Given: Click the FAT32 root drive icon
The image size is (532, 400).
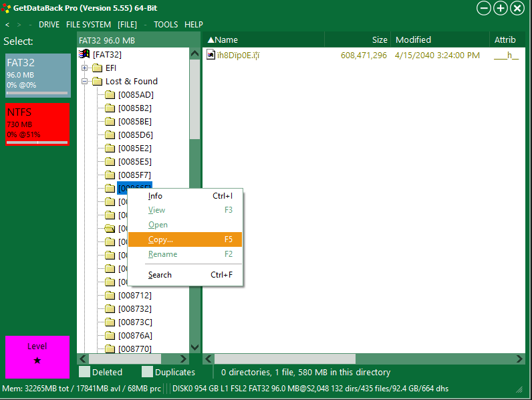Looking at the screenshot, I should [x=85, y=54].
